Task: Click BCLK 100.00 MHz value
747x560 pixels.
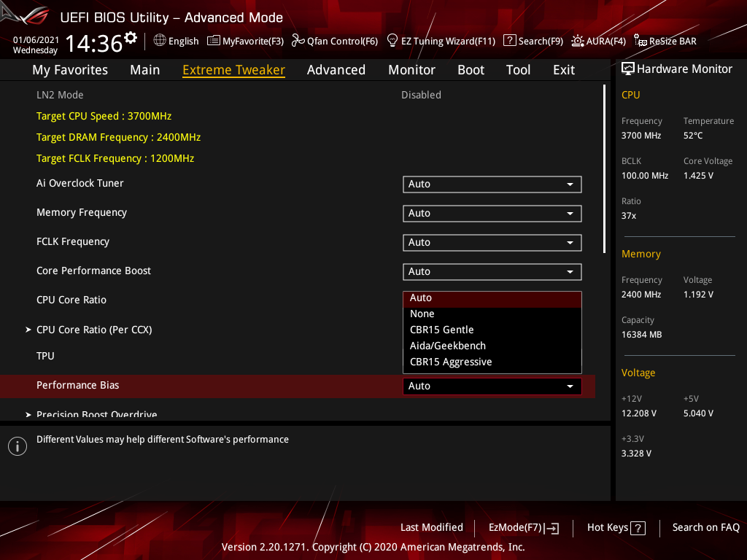Action: click(645, 176)
